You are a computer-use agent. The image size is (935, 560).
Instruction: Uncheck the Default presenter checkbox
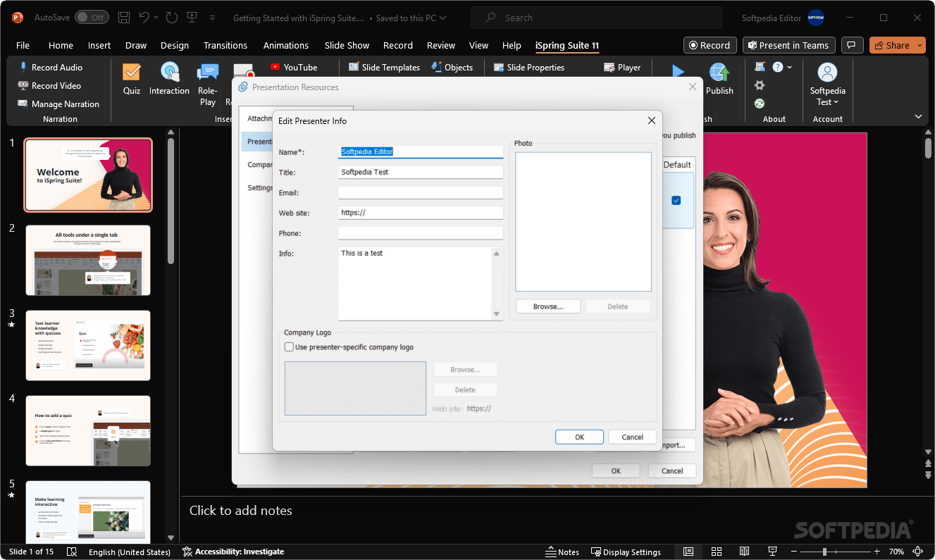pos(676,201)
